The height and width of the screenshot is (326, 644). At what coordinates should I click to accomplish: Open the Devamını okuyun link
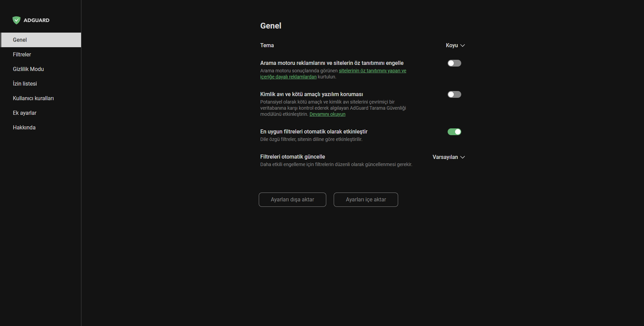tap(327, 114)
